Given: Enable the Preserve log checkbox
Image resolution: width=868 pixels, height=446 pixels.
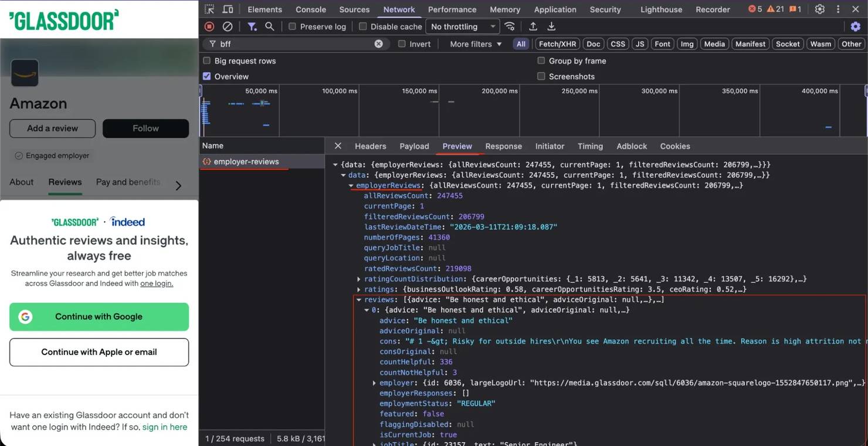Looking at the screenshot, I should coord(293,26).
